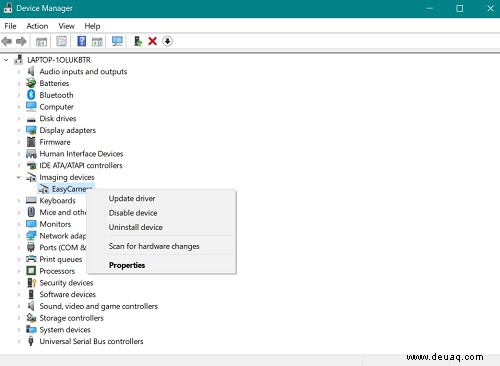Image resolution: width=500 pixels, height=366 pixels.
Task: Click the Bluetooth category icon
Action: tap(31, 95)
